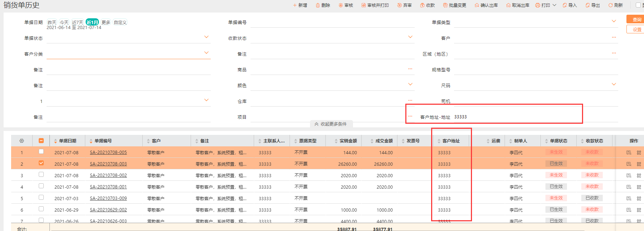644x231 pixels.
Task: Click the 单据编号 input field
Action: 332,23
